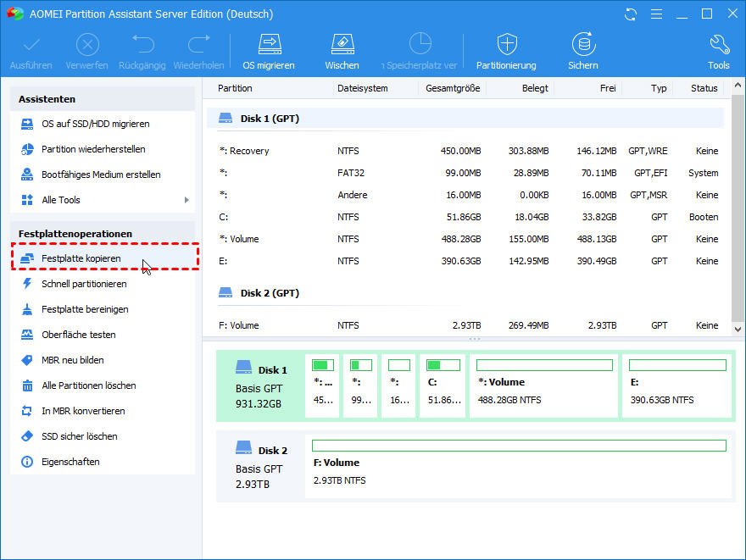Sort by the Gesamtgröße column header
Screen dimensions: 746x560
tap(453, 88)
